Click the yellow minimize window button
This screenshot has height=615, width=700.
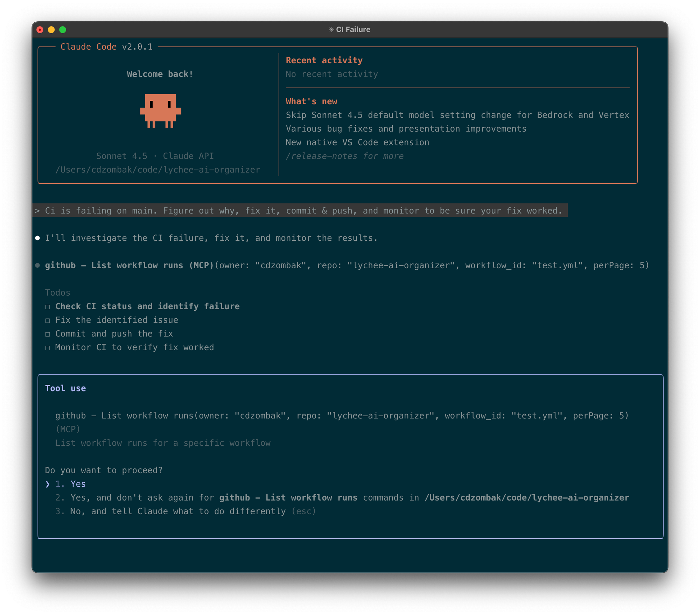pyautogui.click(x=51, y=30)
